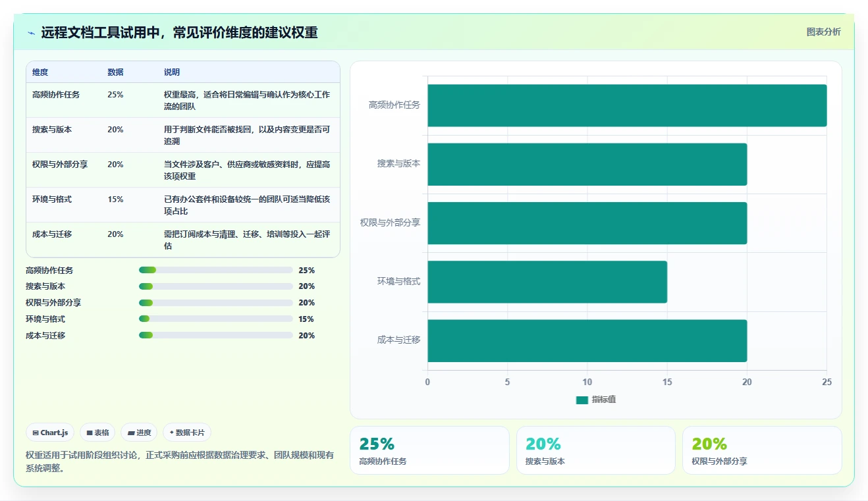
Task: Click the 权限与外部分享 progress bar
Action: (x=216, y=303)
